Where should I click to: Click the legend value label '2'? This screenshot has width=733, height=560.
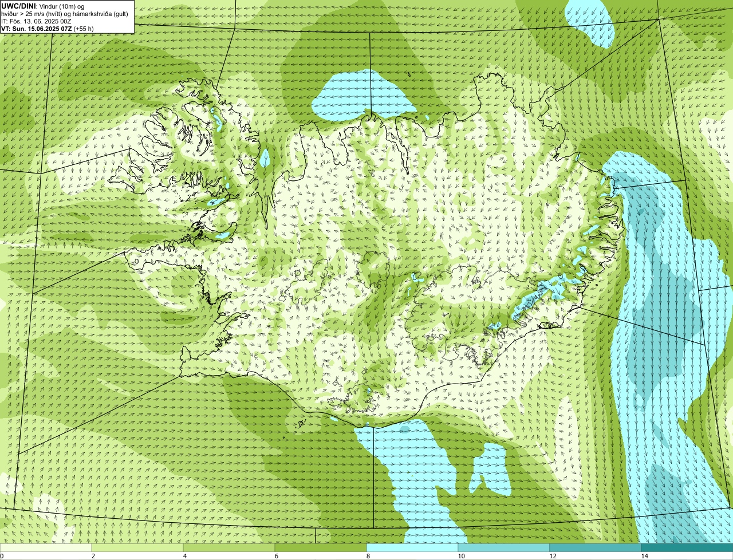93,556
